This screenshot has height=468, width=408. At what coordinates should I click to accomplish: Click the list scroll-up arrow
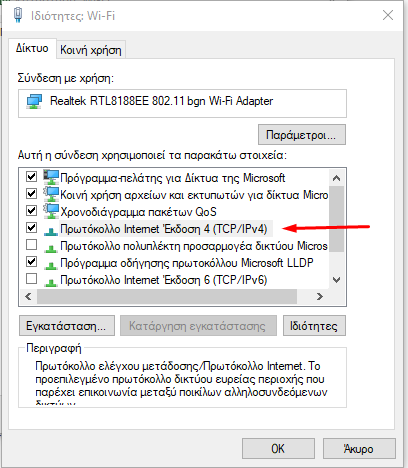point(337,178)
